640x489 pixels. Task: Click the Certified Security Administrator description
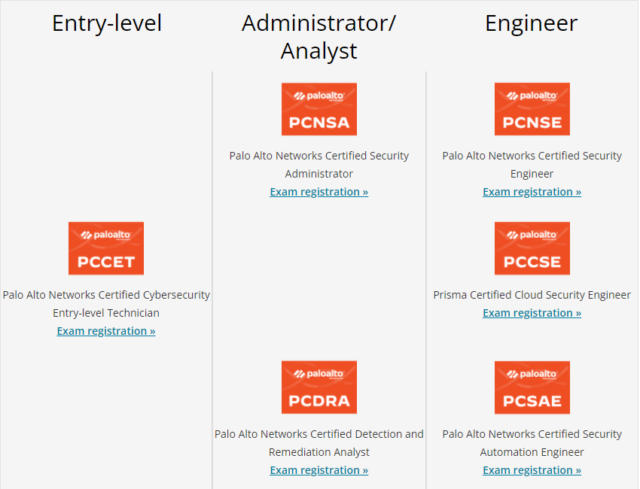(x=319, y=164)
